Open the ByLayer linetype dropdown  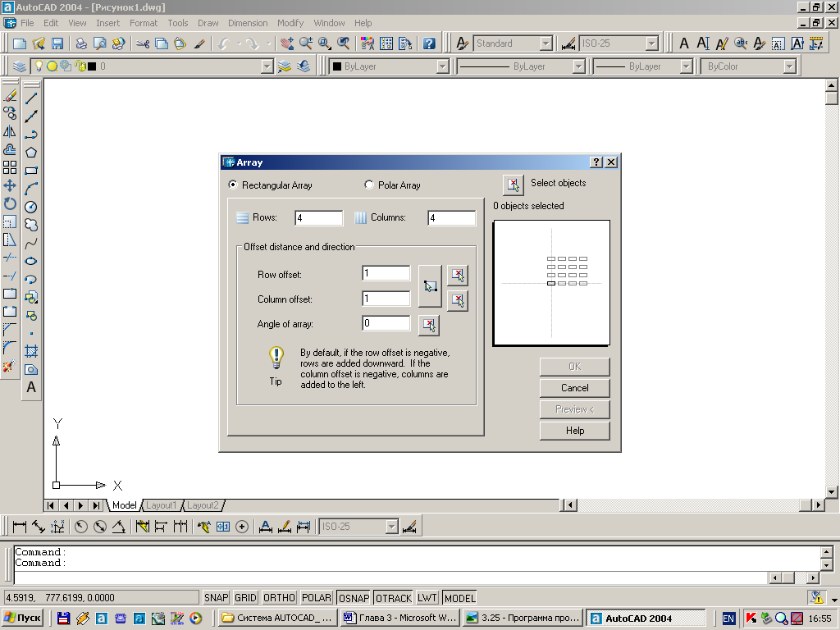point(578,66)
